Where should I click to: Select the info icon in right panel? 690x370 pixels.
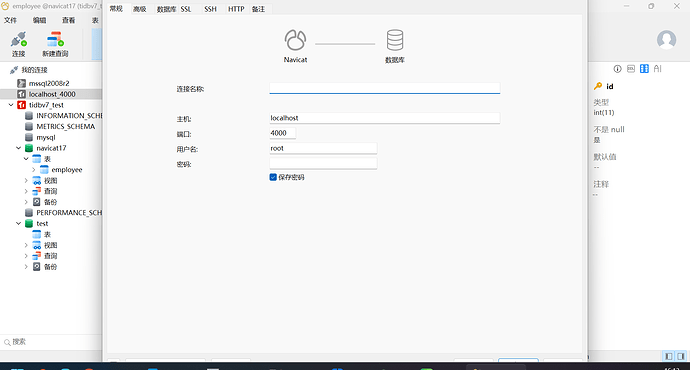[x=617, y=69]
